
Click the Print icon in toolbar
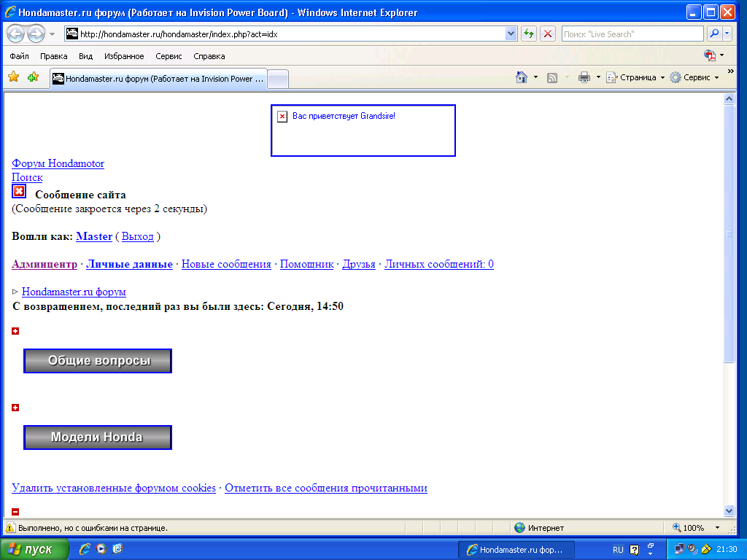584,77
